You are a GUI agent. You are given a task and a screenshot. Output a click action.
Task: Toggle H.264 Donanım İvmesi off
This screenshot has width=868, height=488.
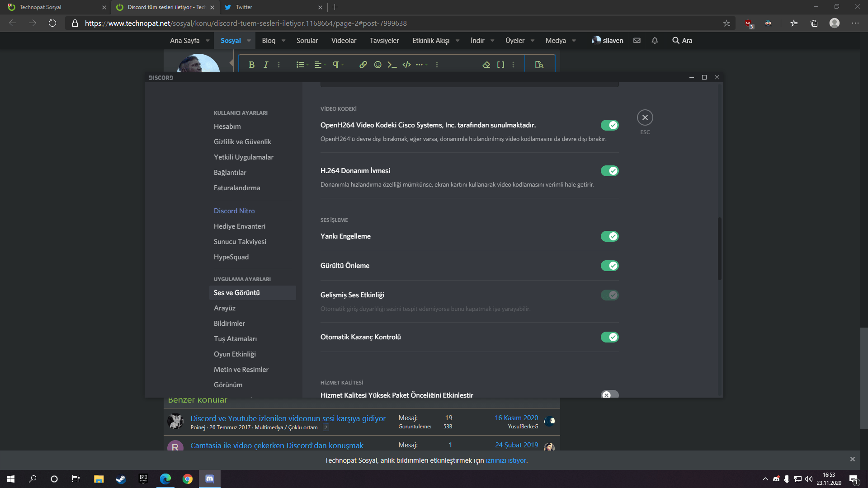coord(609,171)
